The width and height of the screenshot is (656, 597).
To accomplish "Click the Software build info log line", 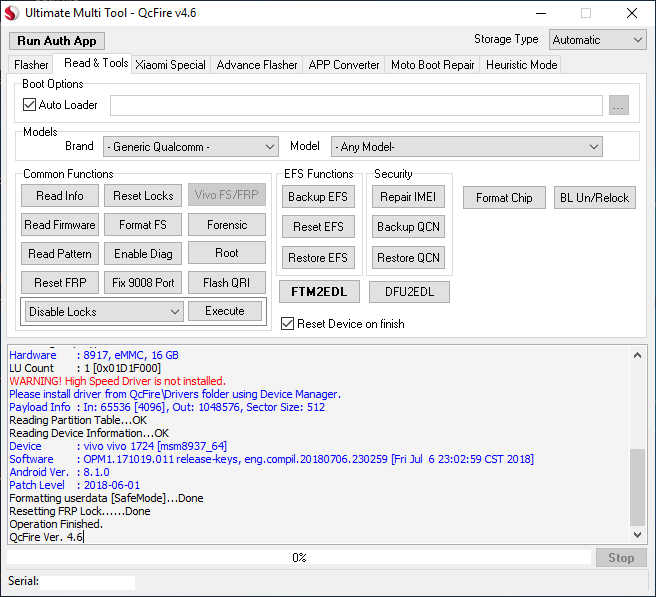I will pyautogui.click(x=272, y=459).
